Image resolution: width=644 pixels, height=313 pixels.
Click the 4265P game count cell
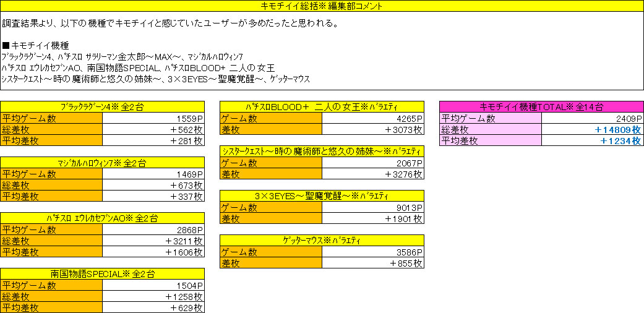click(373, 118)
